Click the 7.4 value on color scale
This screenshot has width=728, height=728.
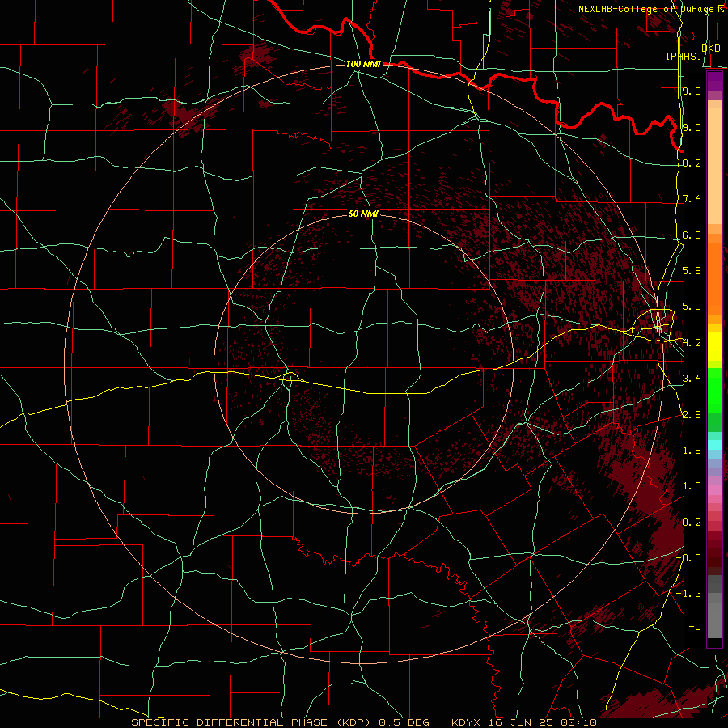coord(692,199)
